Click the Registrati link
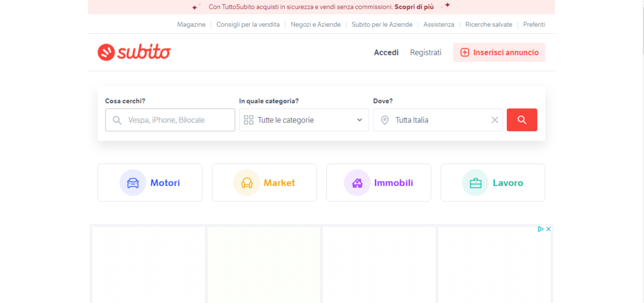 coord(426,53)
